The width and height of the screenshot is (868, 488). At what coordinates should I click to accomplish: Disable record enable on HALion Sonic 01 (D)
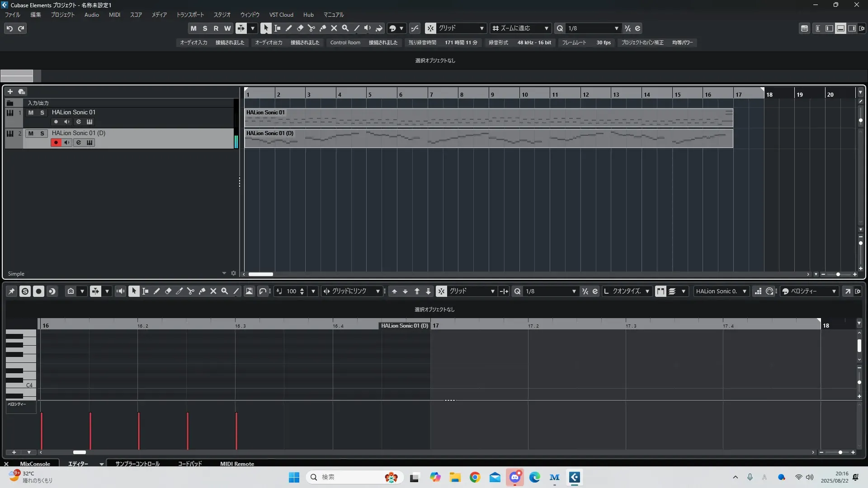(x=56, y=143)
